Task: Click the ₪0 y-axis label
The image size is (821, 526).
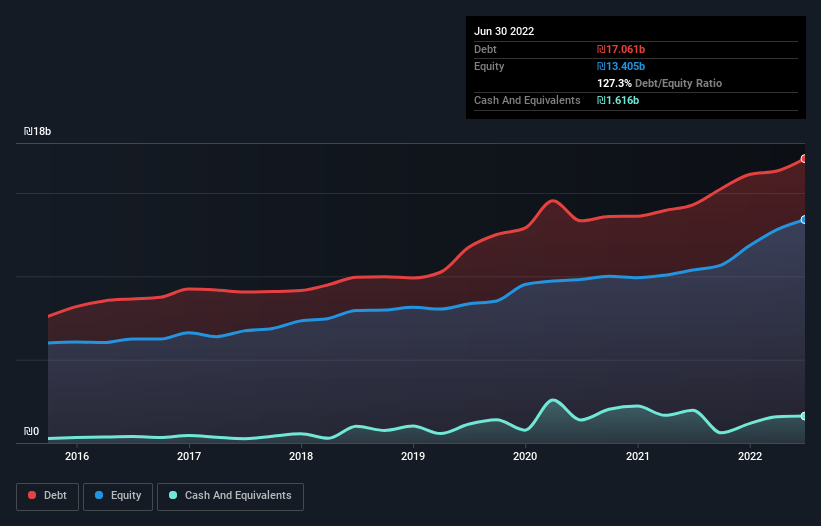Action: [x=31, y=431]
